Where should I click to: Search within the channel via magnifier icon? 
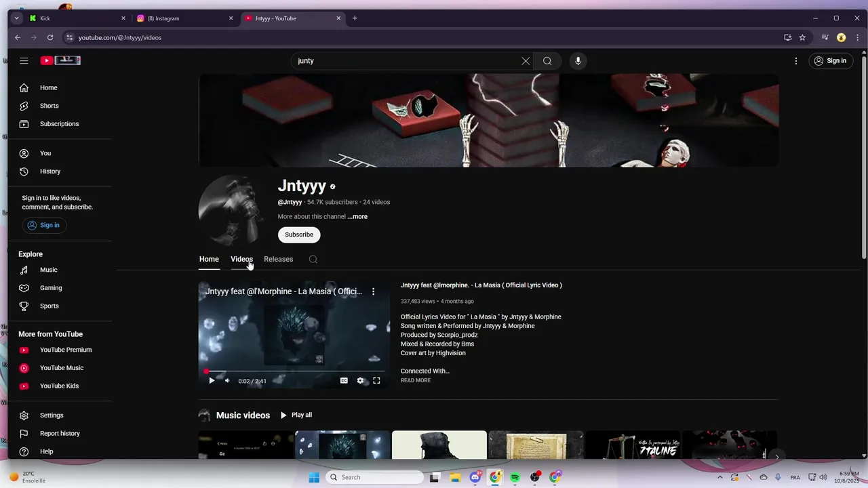coord(313,260)
